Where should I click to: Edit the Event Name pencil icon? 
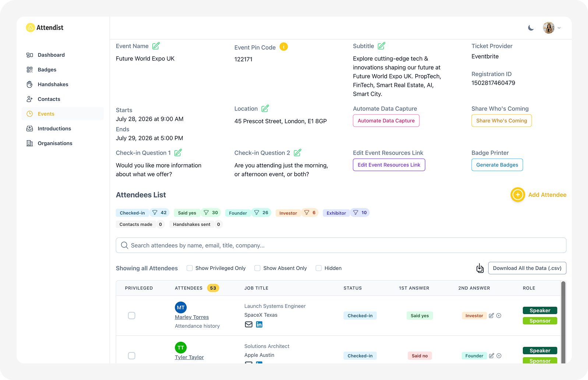(156, 46)
